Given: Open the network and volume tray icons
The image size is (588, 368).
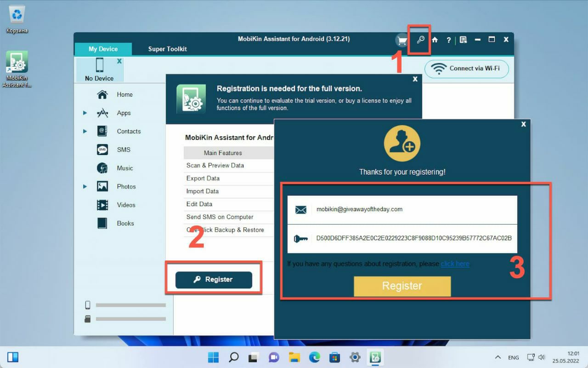Looking at the screenshot, I should click(536, 357).
